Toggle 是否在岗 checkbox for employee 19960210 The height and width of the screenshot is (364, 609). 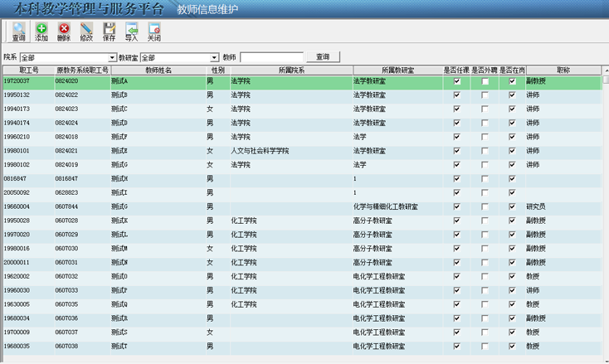[x=512, y=137]
